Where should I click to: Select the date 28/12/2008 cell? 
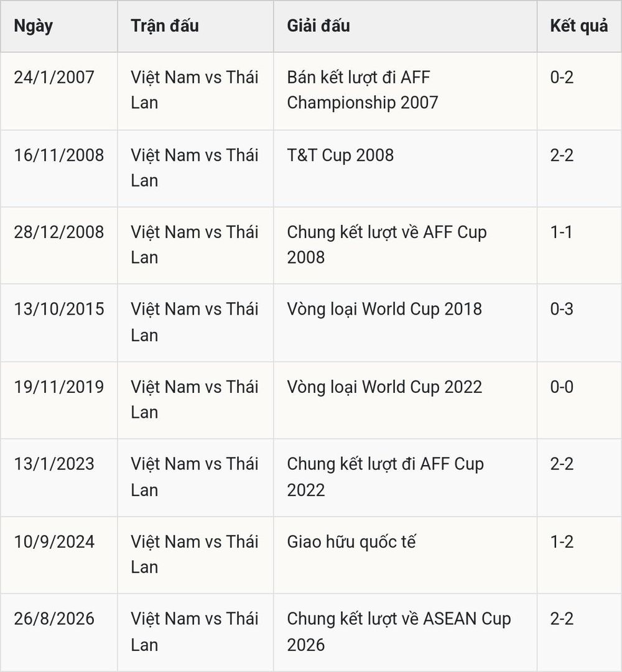59,246
